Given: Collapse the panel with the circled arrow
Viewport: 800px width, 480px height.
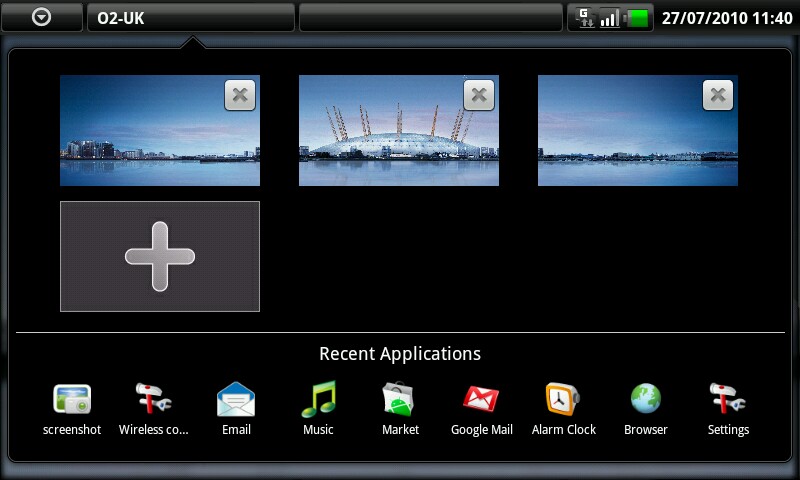Looking at the screenshot, I should [x=41, y=17].
